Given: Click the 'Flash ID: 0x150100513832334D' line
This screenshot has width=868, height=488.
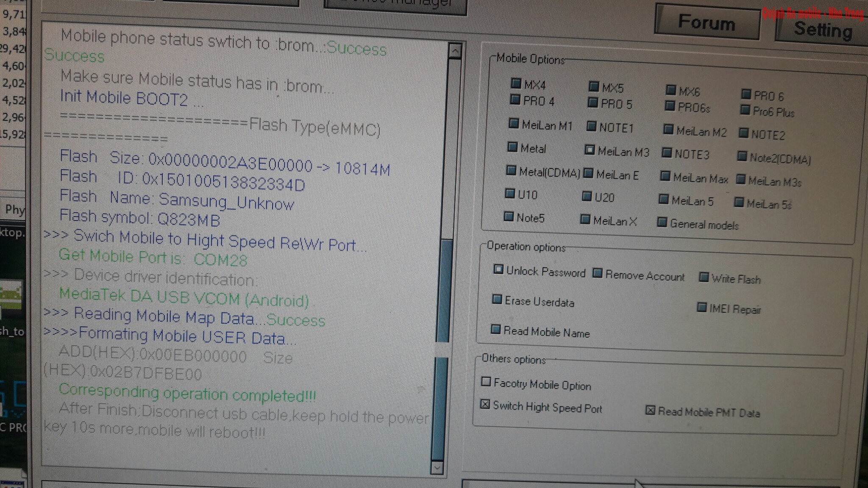Looking at the screenshot, I should (182, 180).
